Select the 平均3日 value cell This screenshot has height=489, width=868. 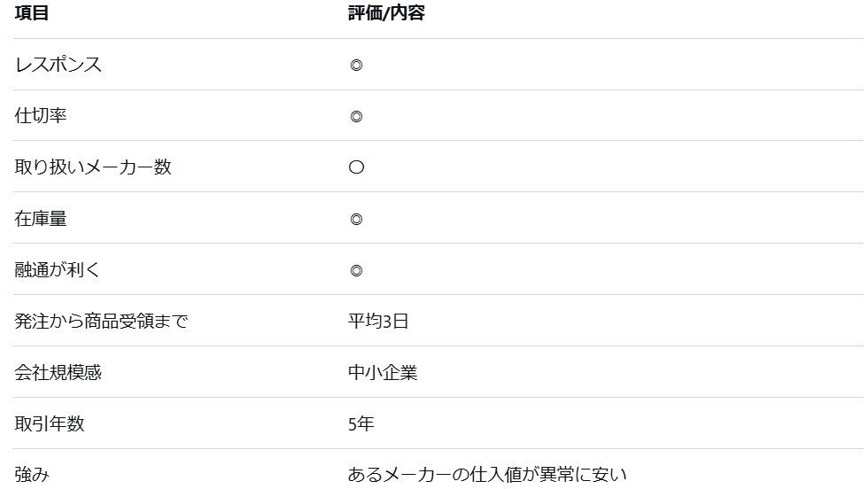378,322
